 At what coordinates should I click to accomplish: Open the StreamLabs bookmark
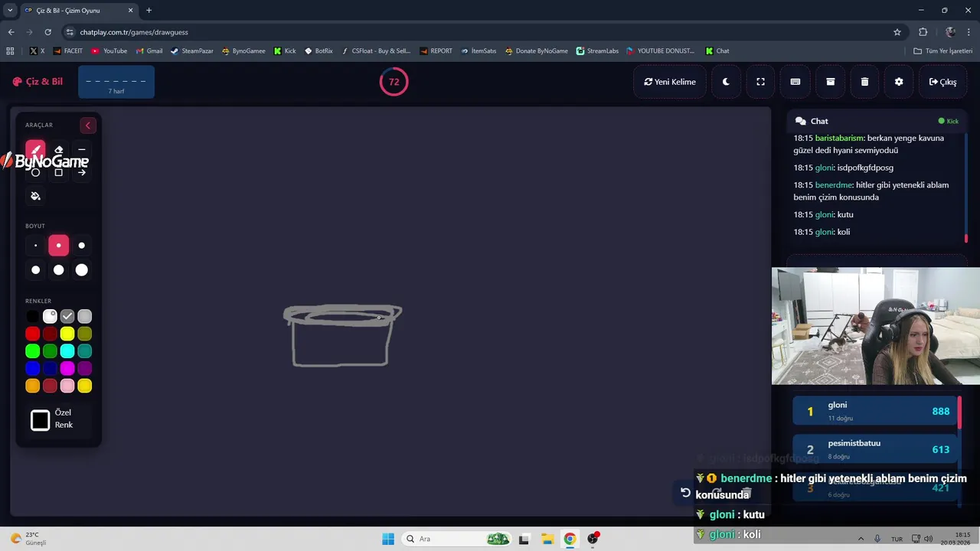[597, 51]
